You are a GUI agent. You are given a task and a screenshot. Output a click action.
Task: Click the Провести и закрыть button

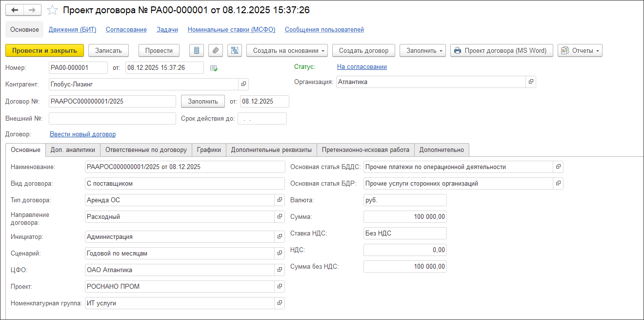[x=44, y=50]
